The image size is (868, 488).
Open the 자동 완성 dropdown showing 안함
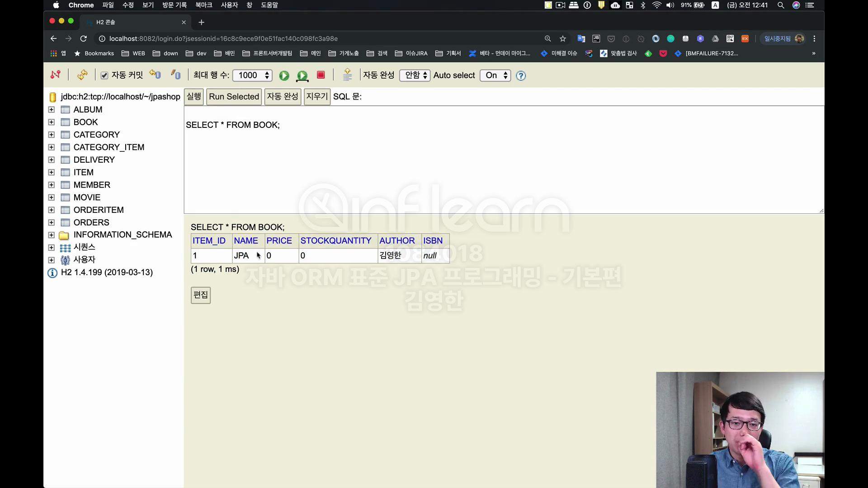coord(415,75)
